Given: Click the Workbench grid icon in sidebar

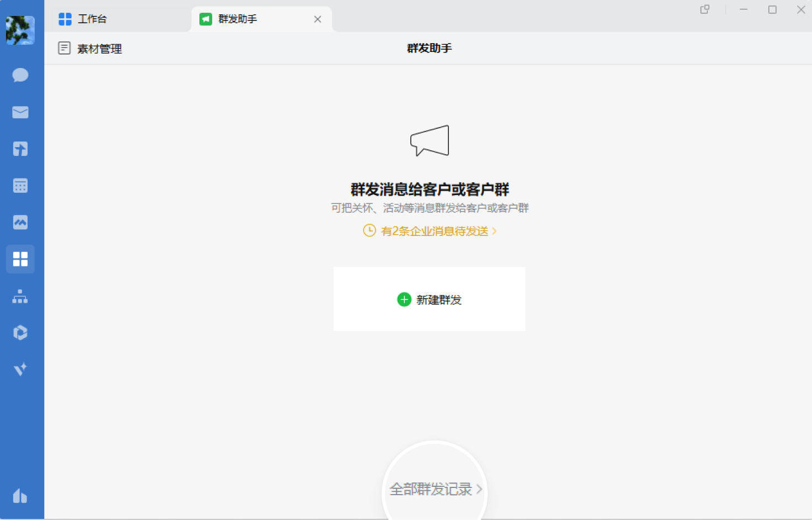Looking at the screenshot, I should click(20, 259).
